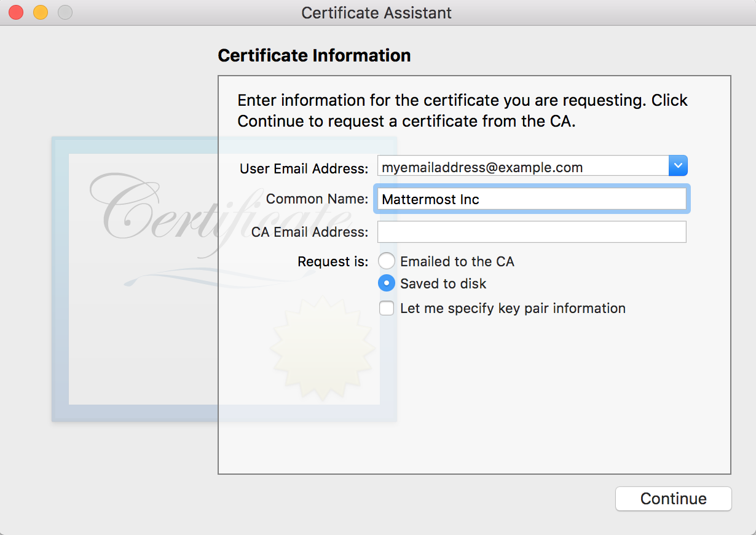Click the Common Name label

[x=317, y=199]
